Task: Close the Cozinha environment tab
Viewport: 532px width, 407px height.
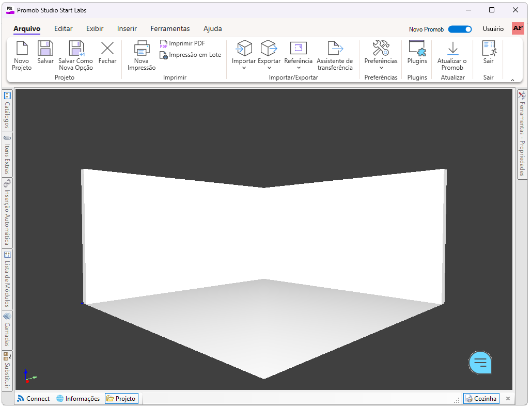Action: click(x=508, y=399)
